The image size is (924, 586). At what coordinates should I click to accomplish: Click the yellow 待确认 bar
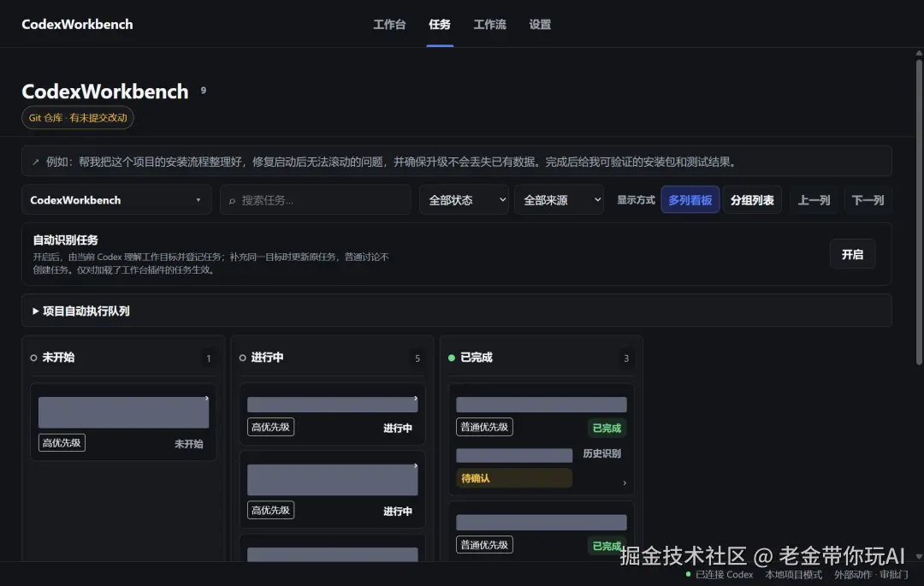click(514, 478)
